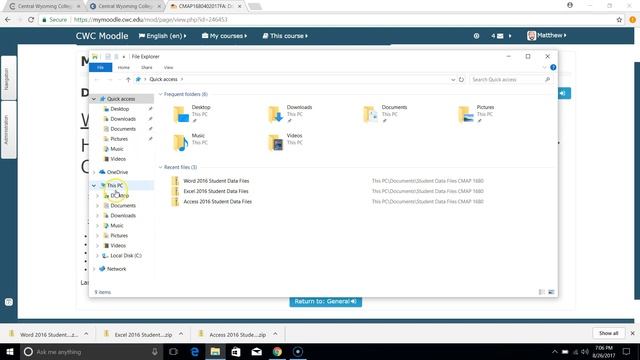Open the CWC Moodle home link
Viewport: 640px width, 360px height.
(x=102, y=36)
